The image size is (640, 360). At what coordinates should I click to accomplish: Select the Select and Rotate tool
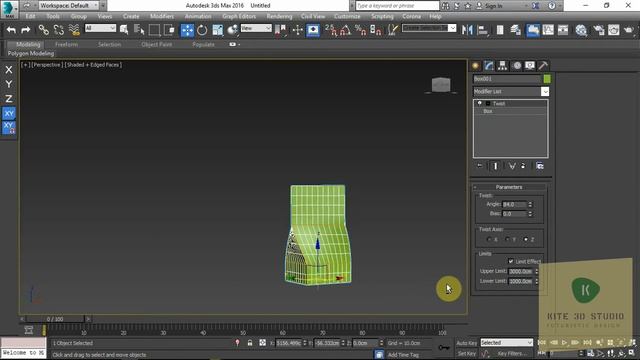202,30
